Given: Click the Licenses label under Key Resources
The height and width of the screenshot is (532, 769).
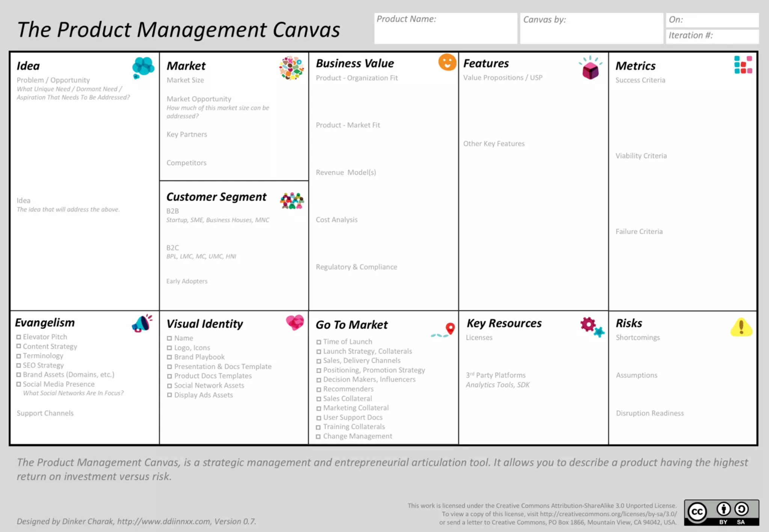Looking at the screenshot, I should coord(479,337).
